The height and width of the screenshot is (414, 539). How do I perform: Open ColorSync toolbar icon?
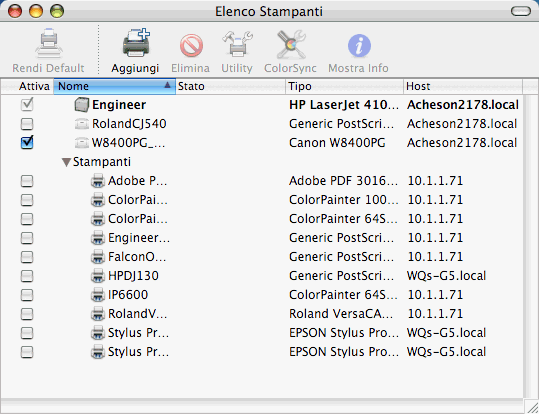pyautogui.click(x=291, y=45)
